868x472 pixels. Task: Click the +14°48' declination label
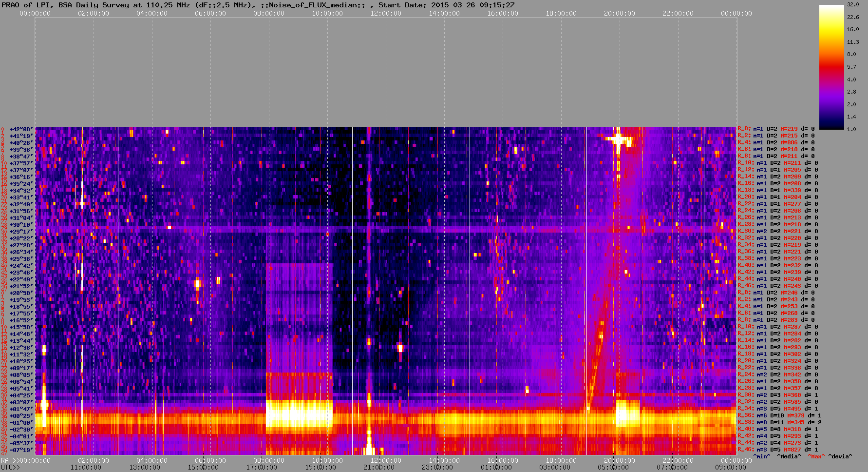(21, 334)
